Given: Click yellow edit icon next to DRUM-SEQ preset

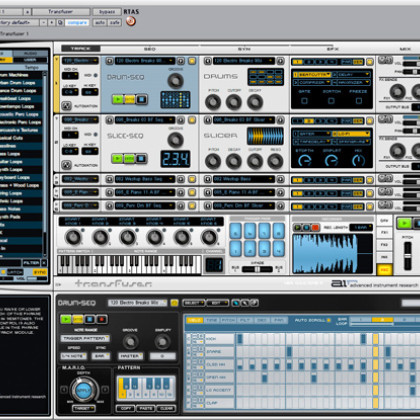Looking at the screenshot, I should [x=192, y=61].
